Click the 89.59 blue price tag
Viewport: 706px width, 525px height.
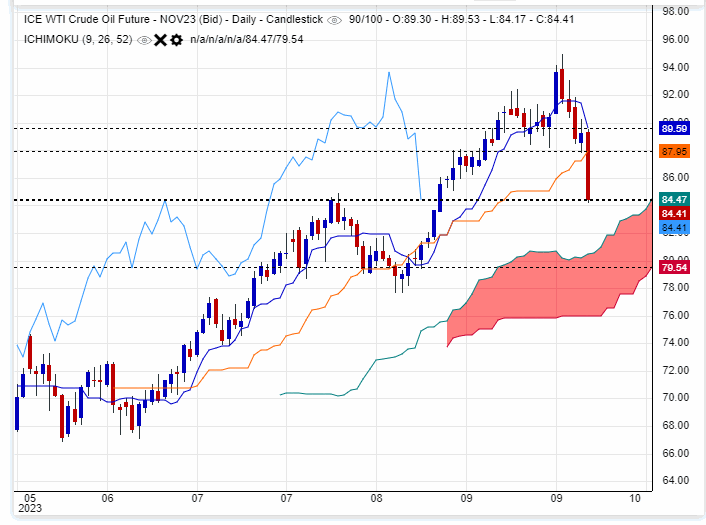674,129
